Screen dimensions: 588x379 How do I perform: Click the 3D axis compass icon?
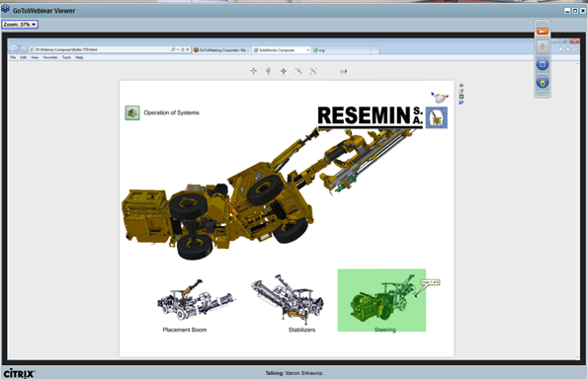pos(440,98)
